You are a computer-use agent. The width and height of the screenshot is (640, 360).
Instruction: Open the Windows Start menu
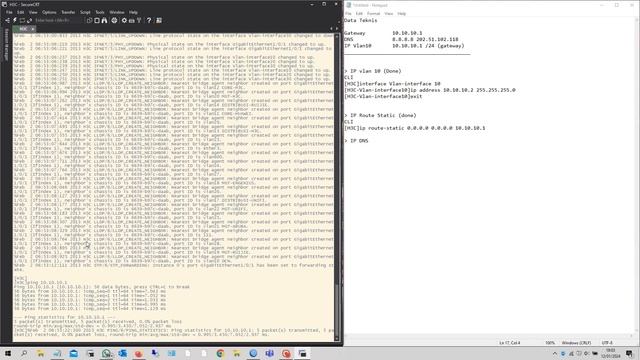click(x=8, y=353)
